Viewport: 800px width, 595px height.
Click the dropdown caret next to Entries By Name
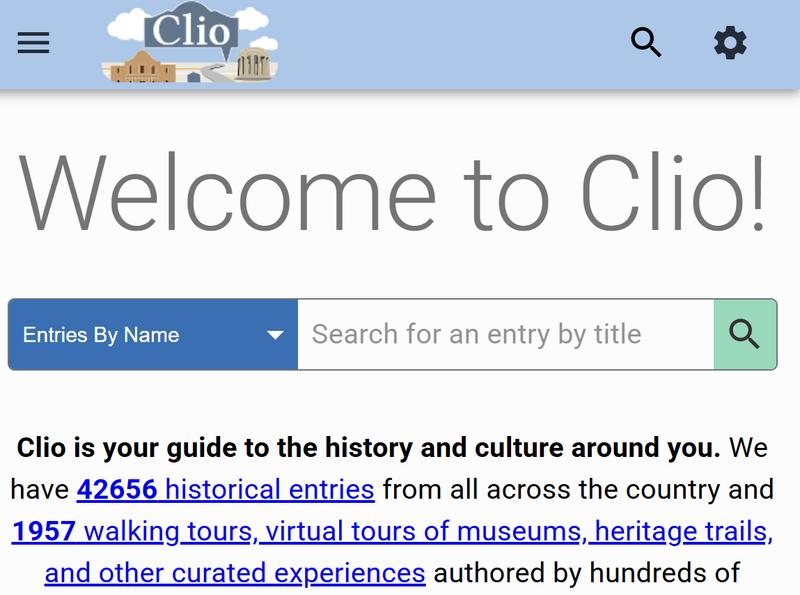point(277,334)
